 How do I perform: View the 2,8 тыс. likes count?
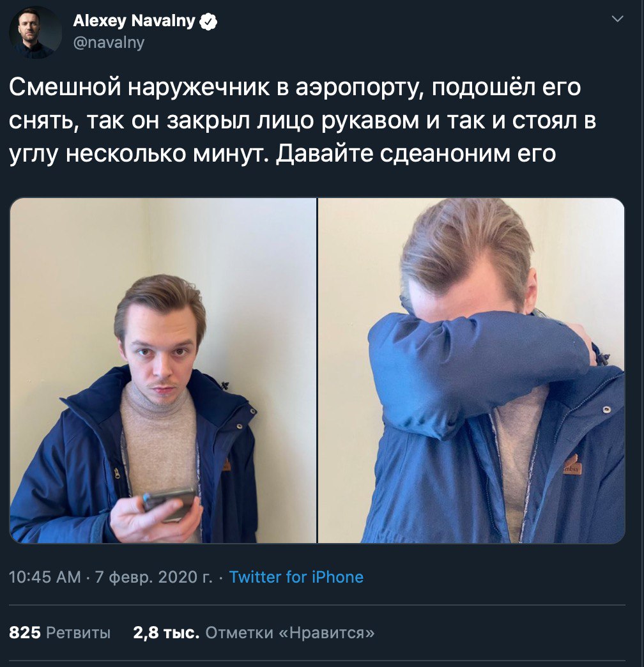click(x=166, y=632)
